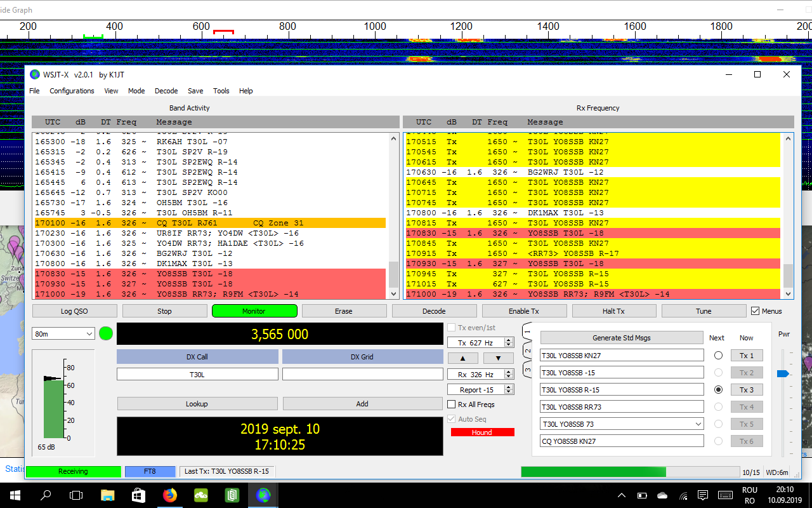Screen dimensions: 812x508
Task: Click the 10/15 sequence progress bar
Action: (631, 472)
